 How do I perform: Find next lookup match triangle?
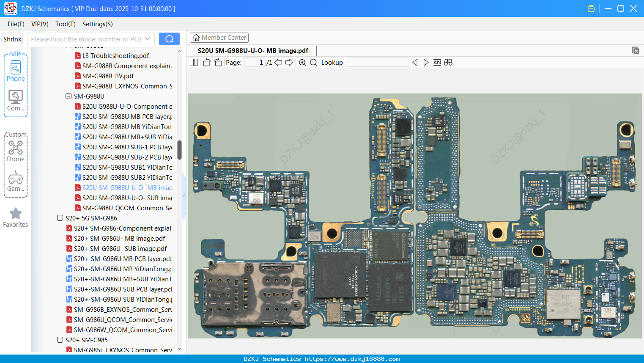point(426,63)
